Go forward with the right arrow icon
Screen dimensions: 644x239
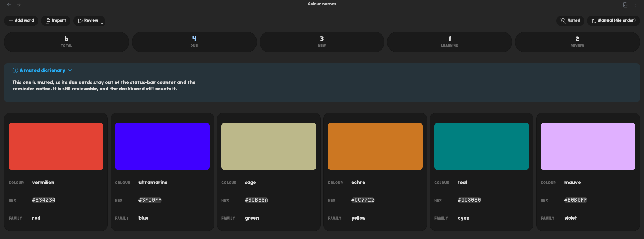tap(19, 5)
